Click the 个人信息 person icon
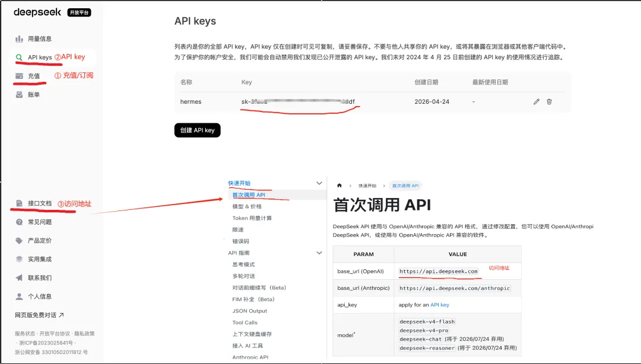Image resolution: width=641 pixels, height=364 pixels. point(19,296)
